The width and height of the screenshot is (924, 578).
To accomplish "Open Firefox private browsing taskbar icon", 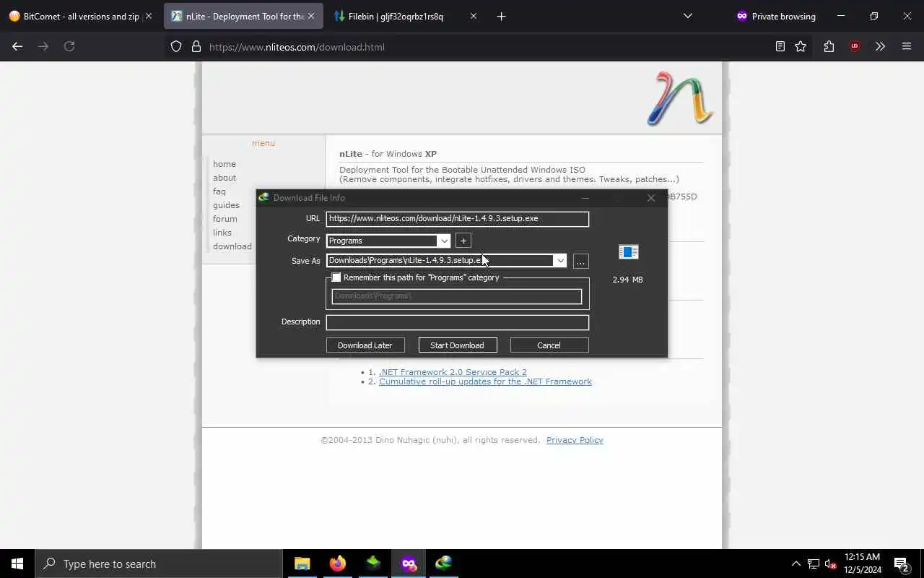I will point(409,564).
